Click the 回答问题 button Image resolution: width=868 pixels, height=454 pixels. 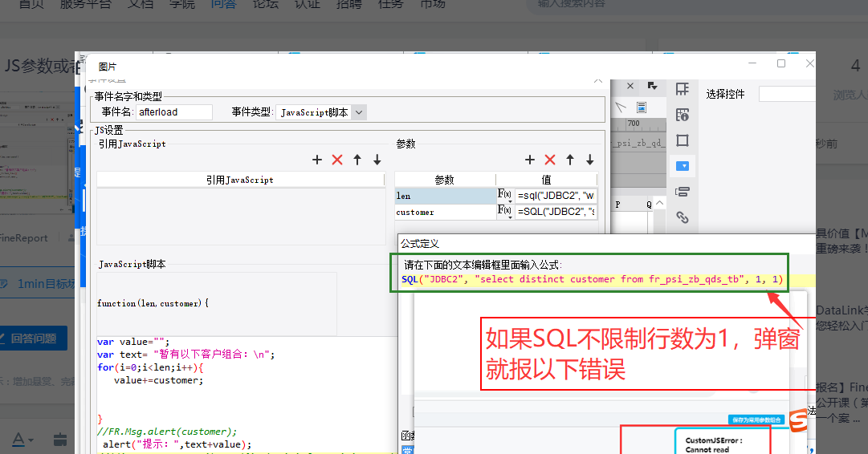pos(33,338)
